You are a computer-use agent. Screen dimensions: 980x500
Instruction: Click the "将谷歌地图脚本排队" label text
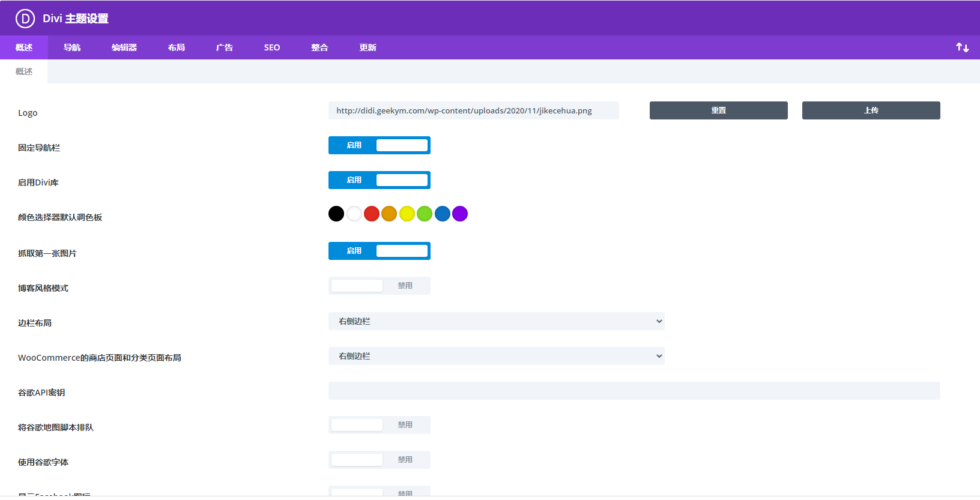(x=56, y=427)
